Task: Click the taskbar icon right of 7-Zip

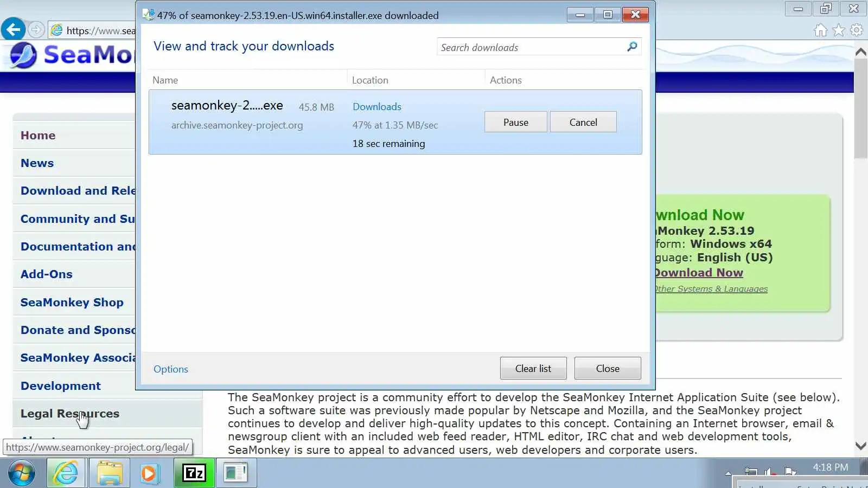Action: (236, 473)
